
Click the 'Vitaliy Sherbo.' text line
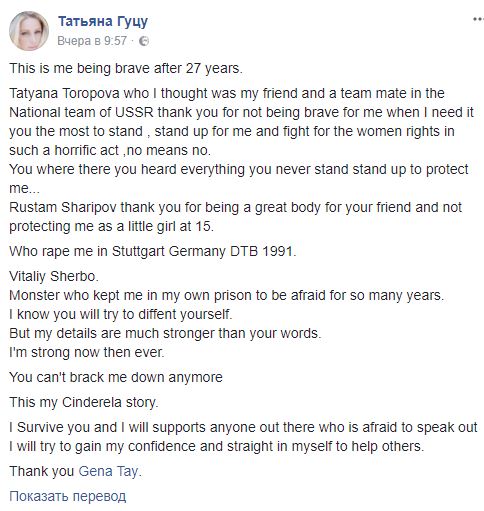click(54, 276)
